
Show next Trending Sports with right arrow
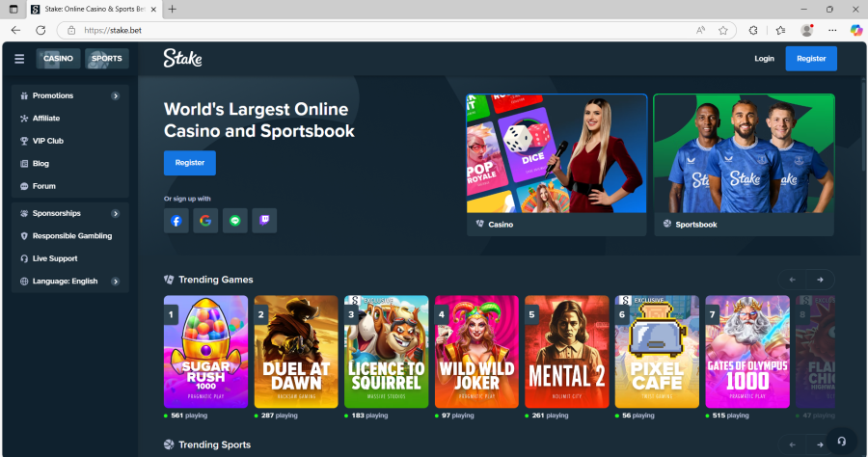821,444
